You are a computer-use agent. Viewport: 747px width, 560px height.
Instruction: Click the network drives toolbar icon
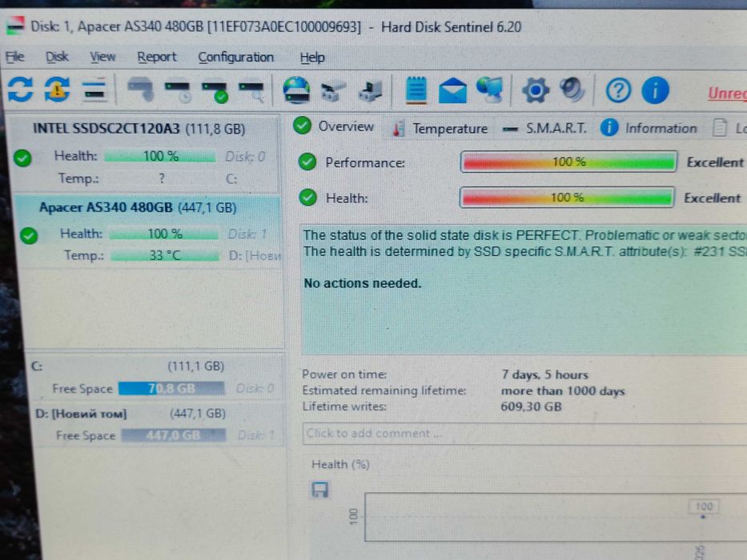[x=333, y=91]
